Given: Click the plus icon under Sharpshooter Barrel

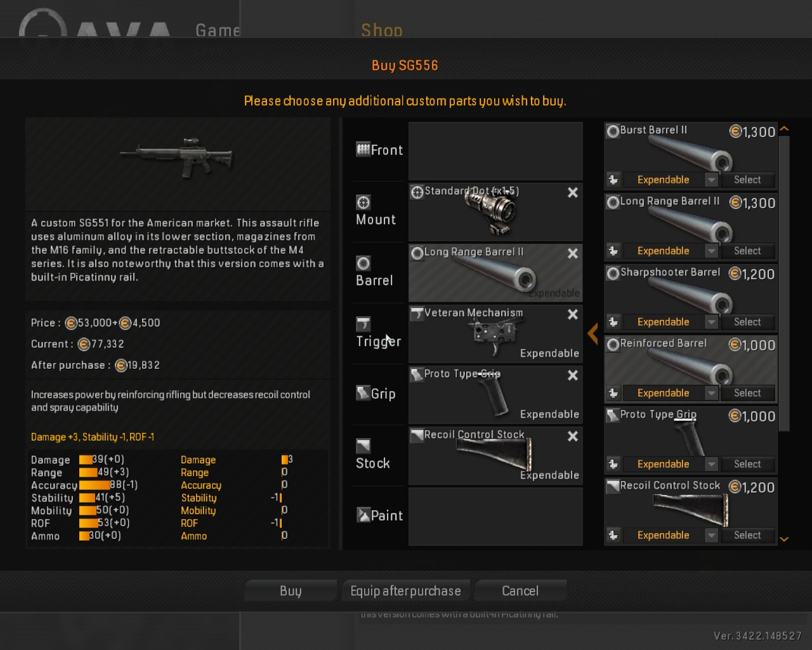Looking at the screenshot, I should [613, 322].
